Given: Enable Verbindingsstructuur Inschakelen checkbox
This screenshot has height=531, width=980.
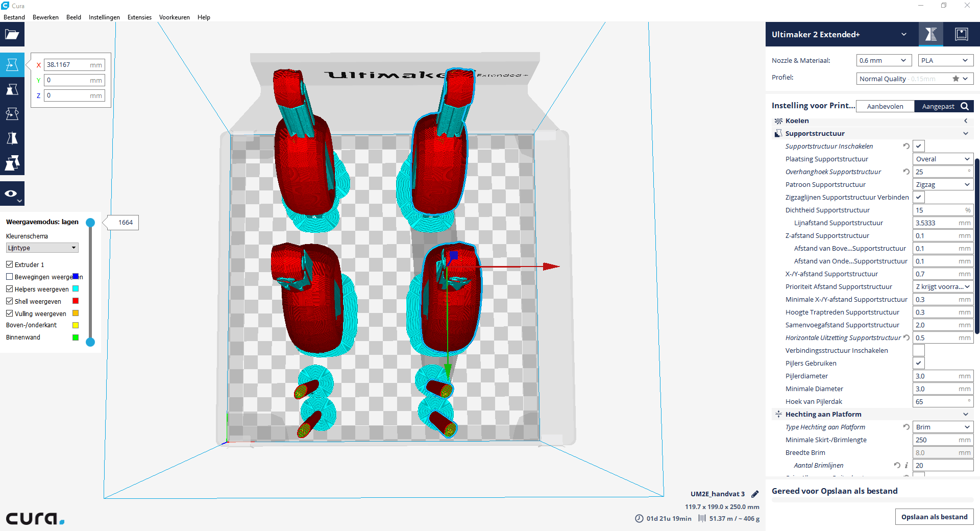Looking at the screenshot, I should tap(919, 350).
